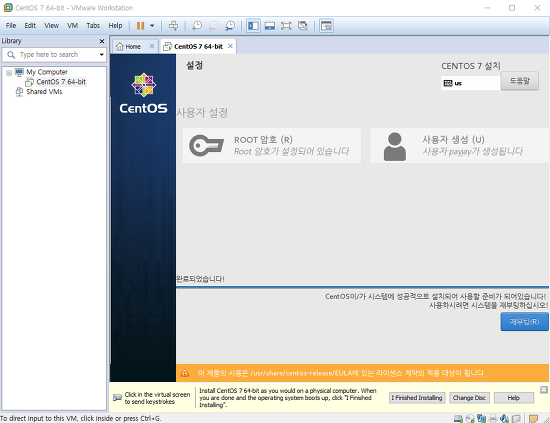
Task: Open the power options dropdown arrow
Action: coord(152,26)
